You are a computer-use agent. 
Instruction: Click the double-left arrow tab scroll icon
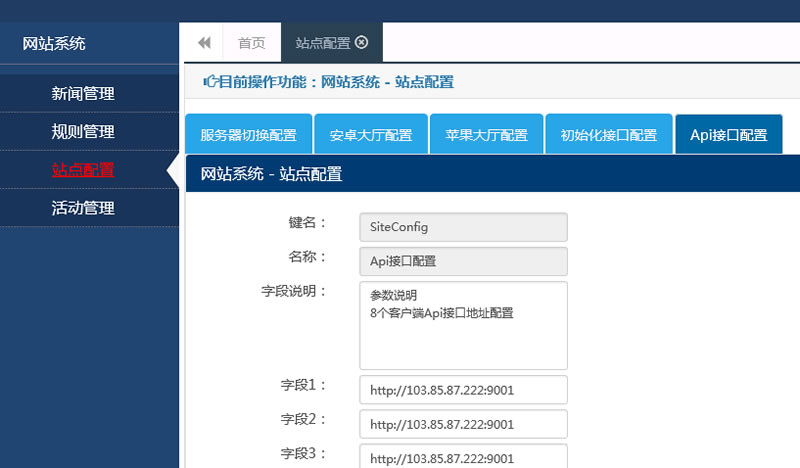tap(204, 43)
